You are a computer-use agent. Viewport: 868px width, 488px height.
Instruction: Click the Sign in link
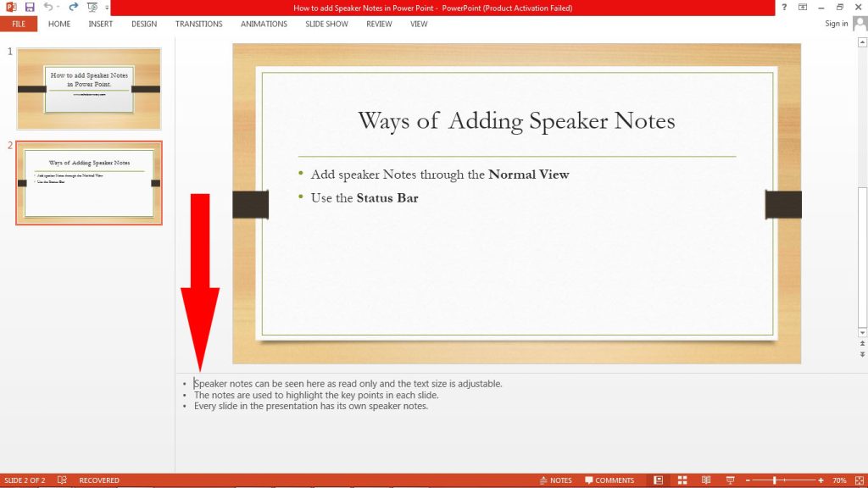pos(835,24)
